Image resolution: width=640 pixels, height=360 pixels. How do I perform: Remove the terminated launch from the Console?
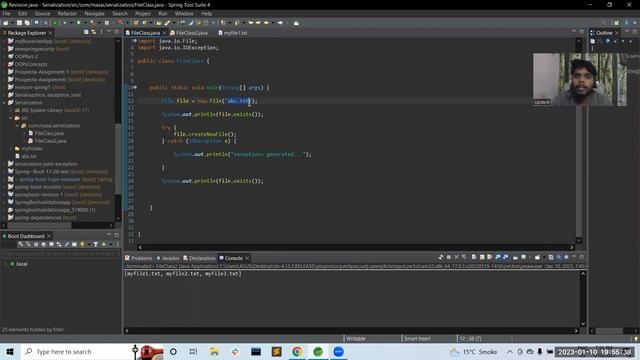456,257
